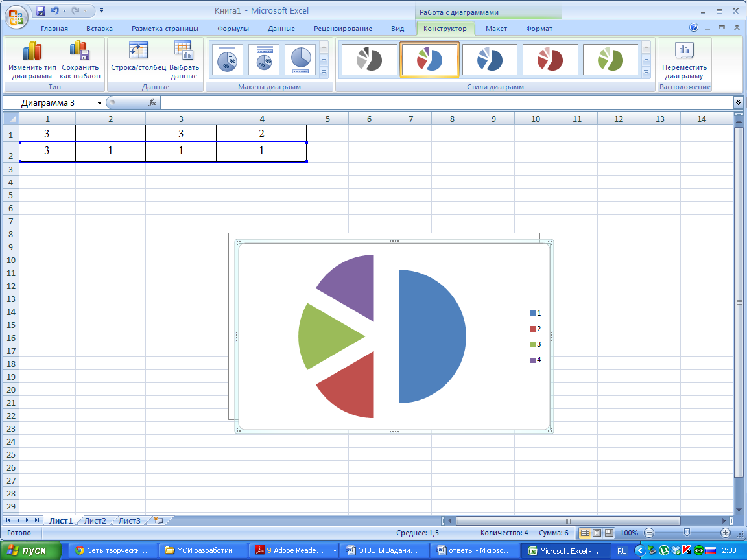Open the Формат chart tools tab
The height and width of the screenshot is (560, 747).
pyautogui.click(x=539, y=29)
